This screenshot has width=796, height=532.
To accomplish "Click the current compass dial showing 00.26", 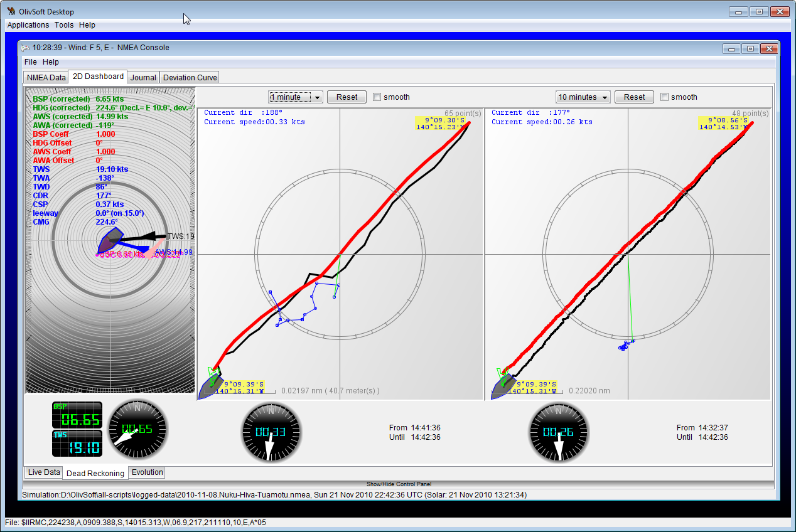I will (x=559, y=432).
